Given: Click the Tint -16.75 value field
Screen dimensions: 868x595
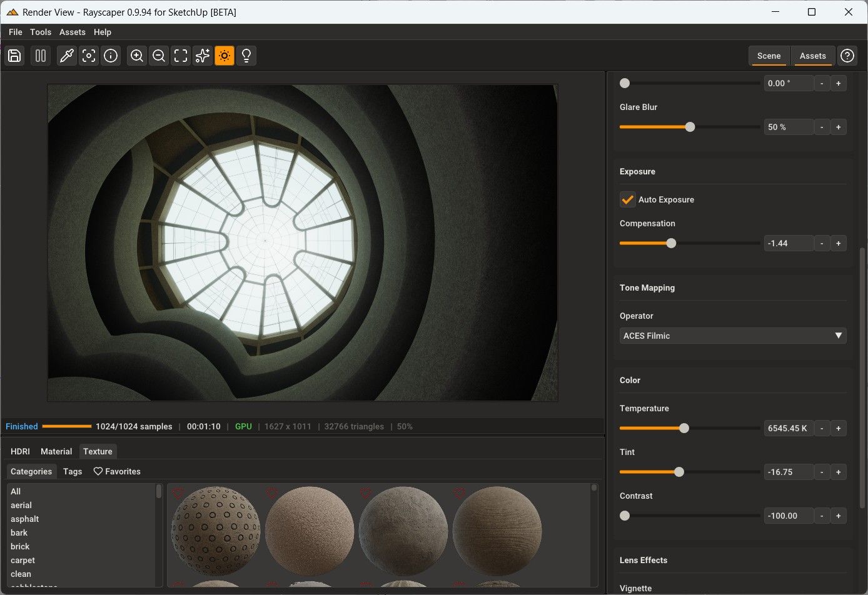Looking at the screenshot, I should (789, 472).
